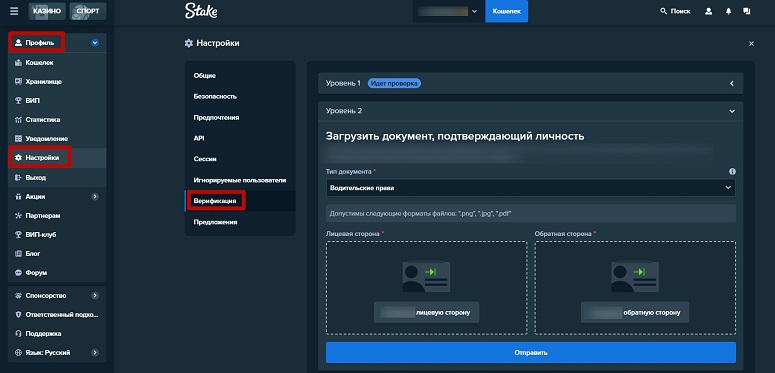The image size is (775, 373).
Task: Click the globe icon beside Язык
Action: (x=18, y=353)
